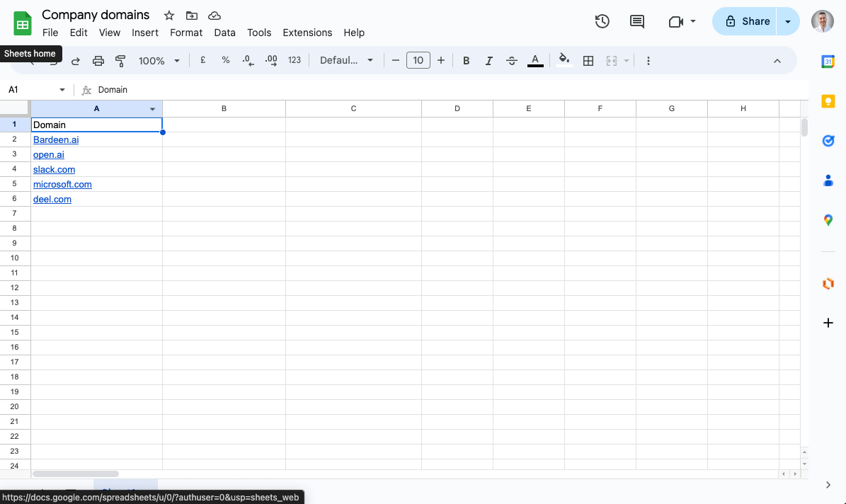Open Meet call options arrow
The image size is (846, 504).
[x=693, y=21]
